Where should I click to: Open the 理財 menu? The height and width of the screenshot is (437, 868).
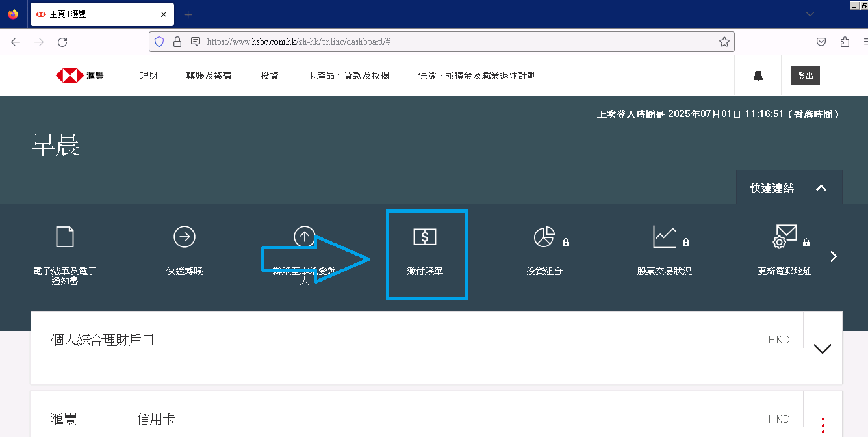point(149,76)
